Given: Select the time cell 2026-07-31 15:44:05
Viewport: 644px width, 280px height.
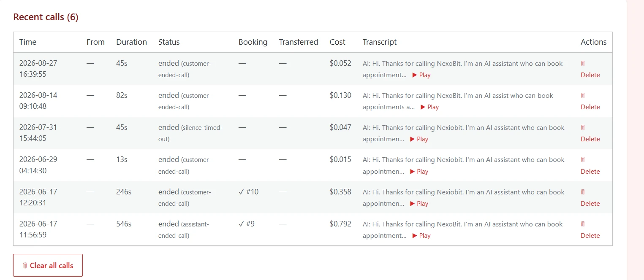Looking at the screenshot, I should tap(38, 133).
